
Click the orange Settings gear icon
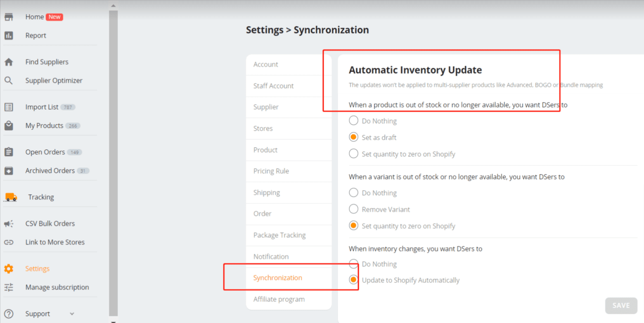[x=9, y=269]
